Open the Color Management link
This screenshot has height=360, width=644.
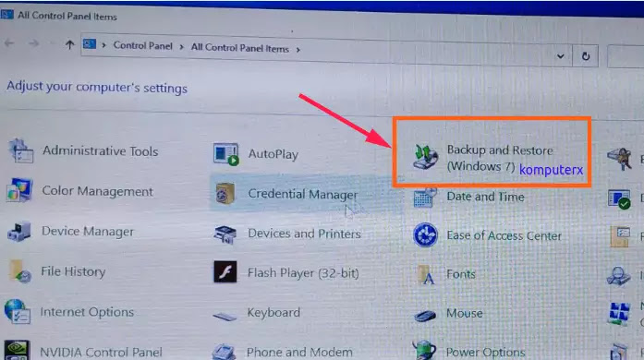point(97,191)
